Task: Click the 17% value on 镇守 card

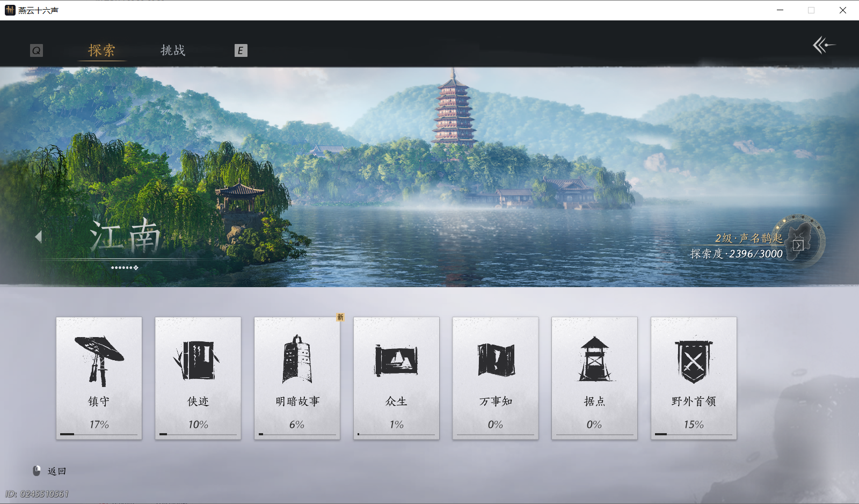Action: tap(99, 424)
